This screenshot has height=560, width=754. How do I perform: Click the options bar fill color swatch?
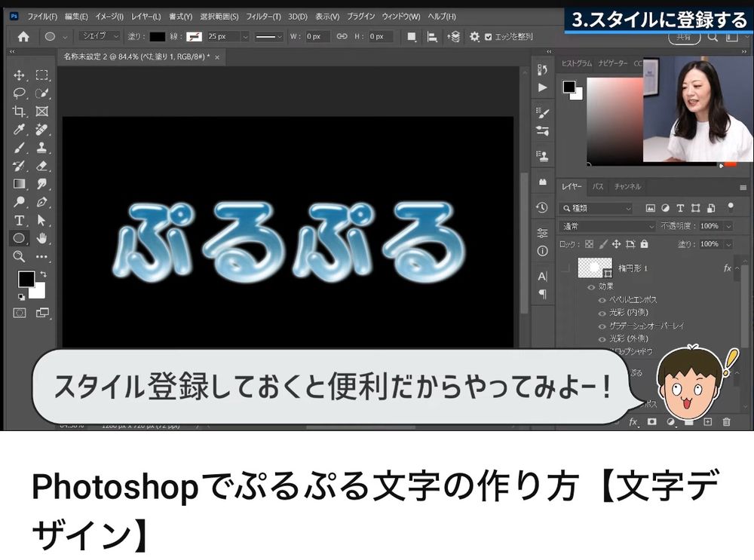coord(158,36)
